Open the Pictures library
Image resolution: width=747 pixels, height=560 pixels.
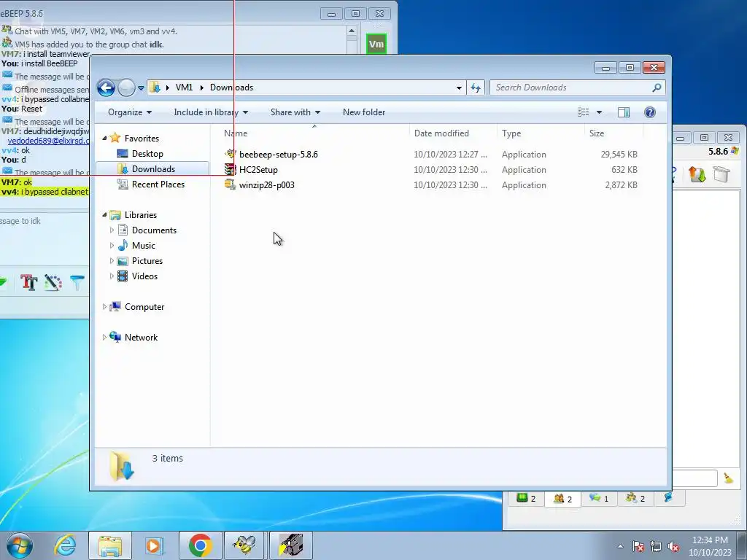pos(147,260)
